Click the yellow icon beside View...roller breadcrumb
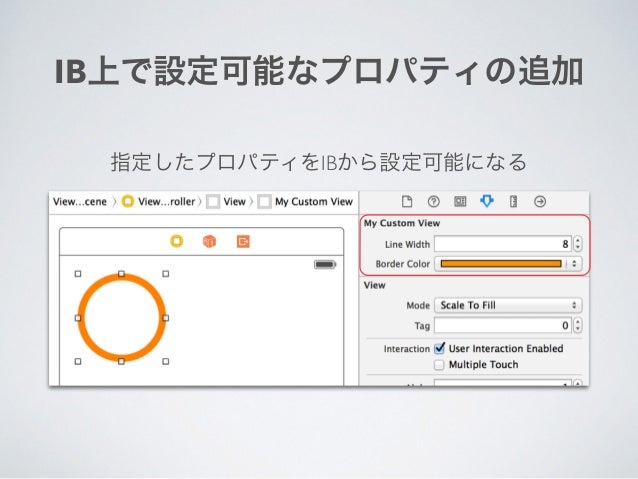 128,201
